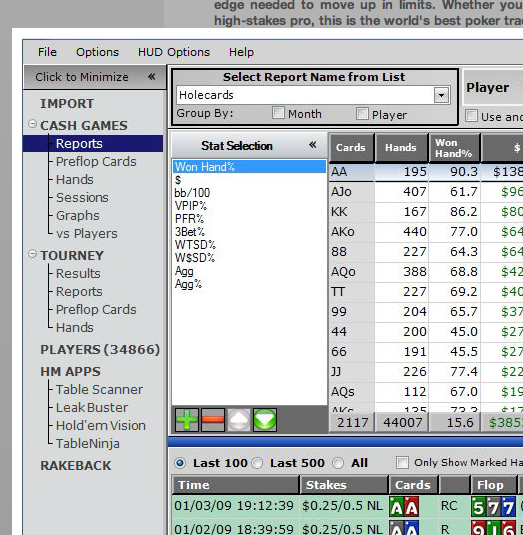Viewport: 523px width, 535px height.
Task: Open Results under TOURNEY
Action: [x=78, y=274]
